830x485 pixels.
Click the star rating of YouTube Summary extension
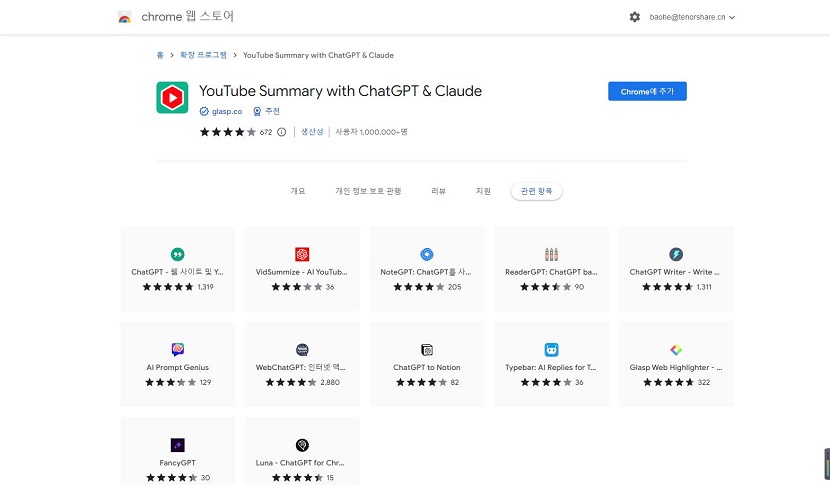click(x=228, y=132)
